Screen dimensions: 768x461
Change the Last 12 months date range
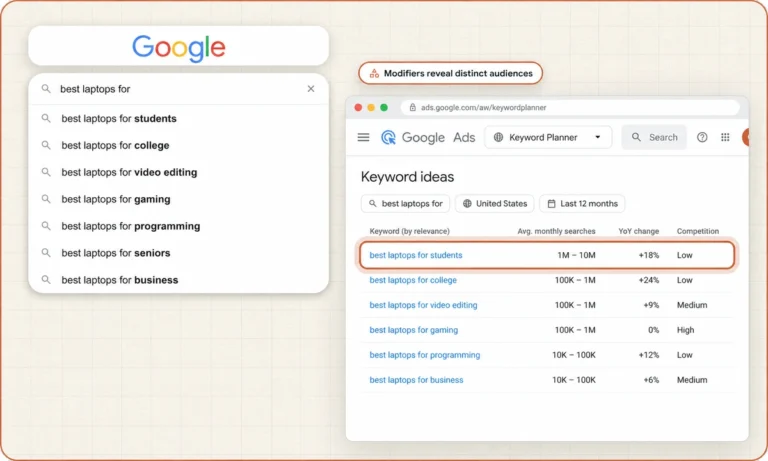(x=582, y=204)
